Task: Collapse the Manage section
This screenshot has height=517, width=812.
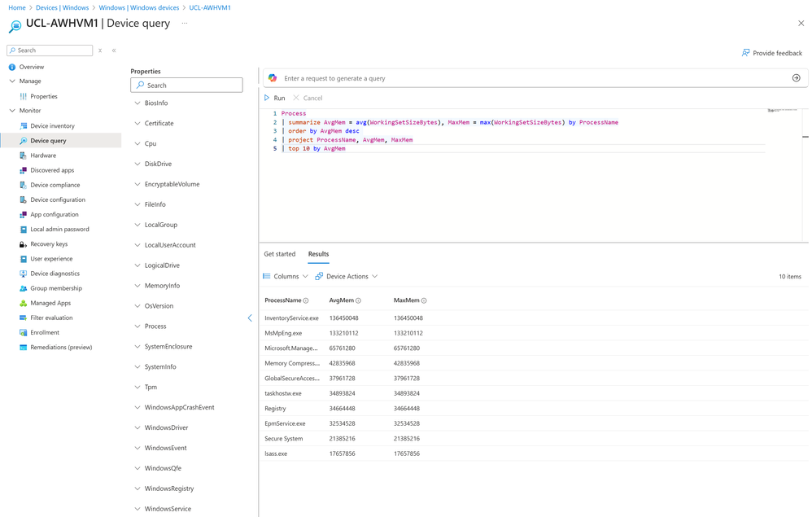Action: coord(12,81)
